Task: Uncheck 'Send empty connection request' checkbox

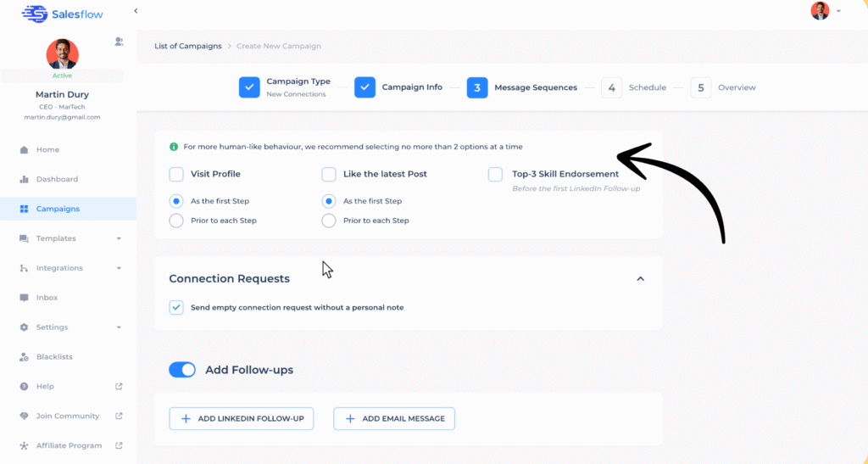Action: pyautogui.click(x=176, y=307)
